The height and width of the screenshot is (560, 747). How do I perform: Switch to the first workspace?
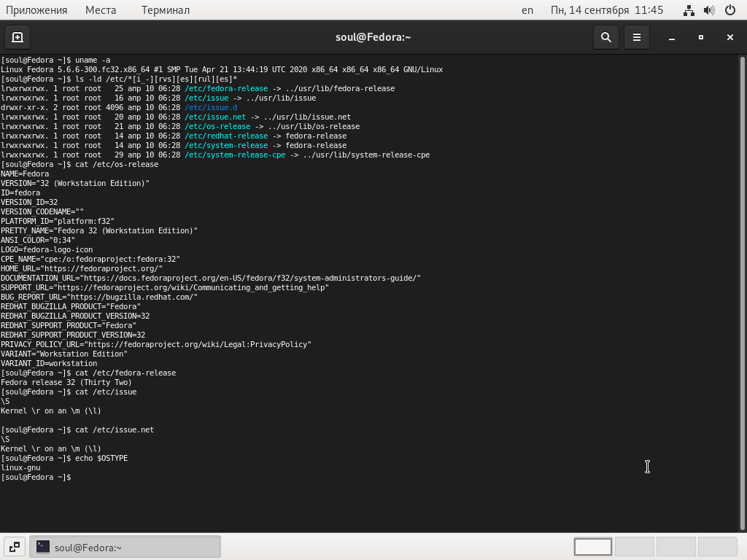pos(592,547)
